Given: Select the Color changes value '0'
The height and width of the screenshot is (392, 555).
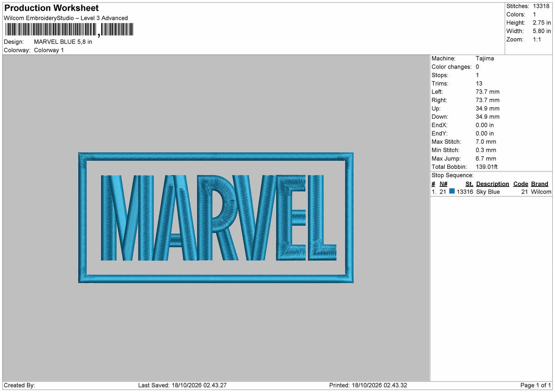Looking at the screenshot, I should click(477, 67).
